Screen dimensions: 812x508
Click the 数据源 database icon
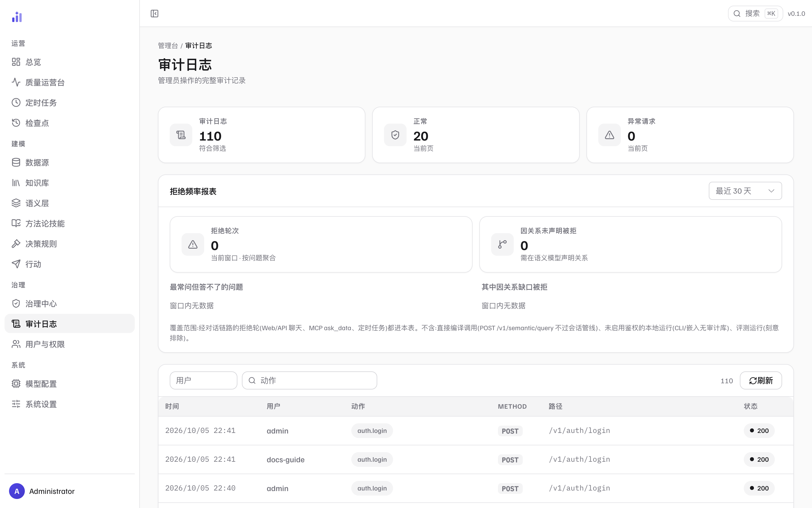[x=16, y=163]
